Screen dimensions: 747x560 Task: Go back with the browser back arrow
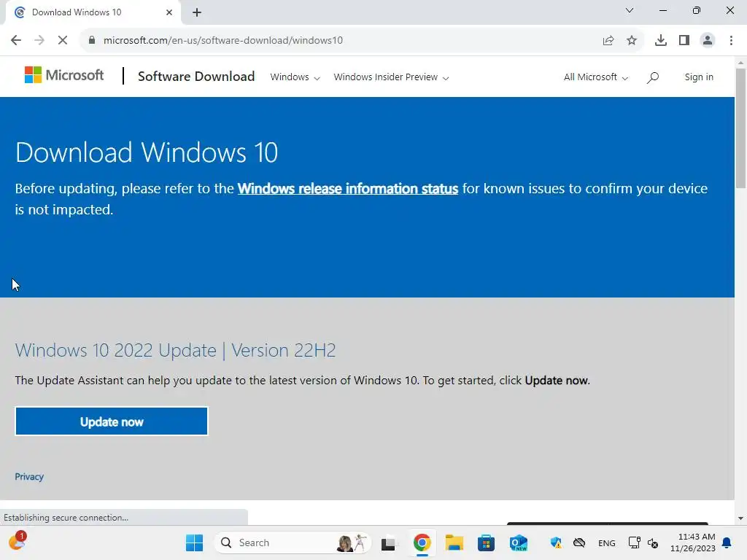coord(16,40)
